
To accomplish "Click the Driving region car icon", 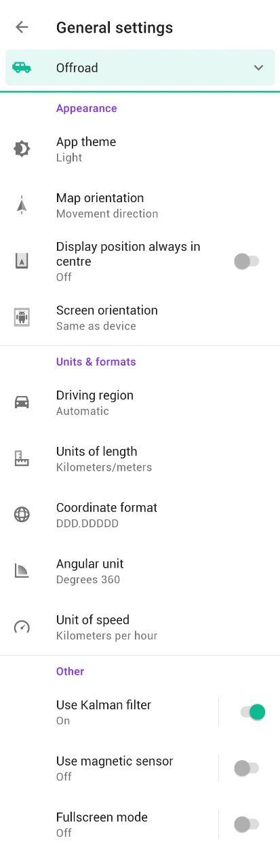I will tap(22, 402).
